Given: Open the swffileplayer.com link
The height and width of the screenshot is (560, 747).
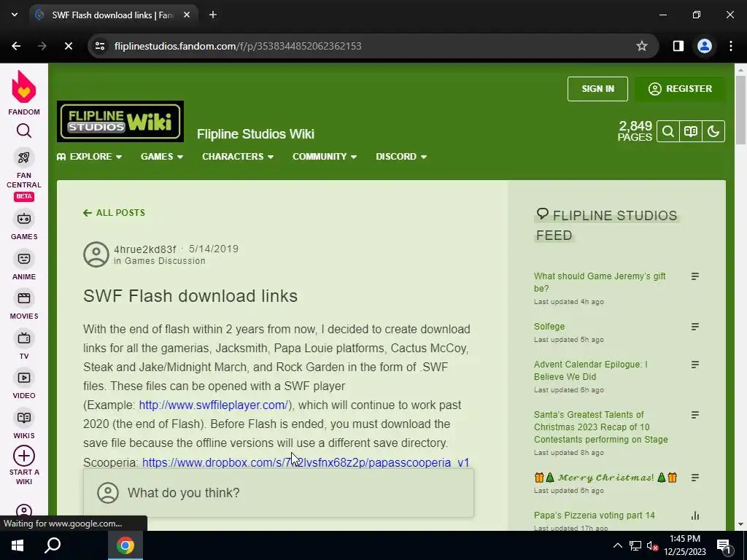Looking at the screenshot, I should coord(214,405).
